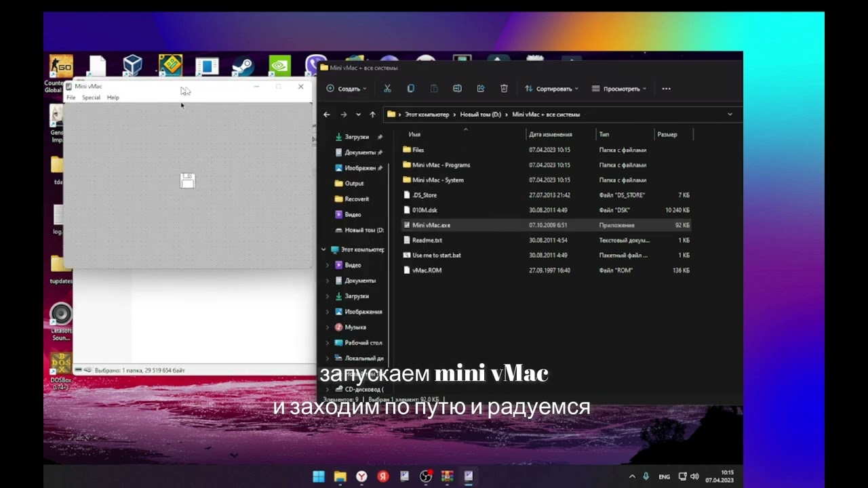Expand Музыка under Этот компьютер

tap(328, 327)
